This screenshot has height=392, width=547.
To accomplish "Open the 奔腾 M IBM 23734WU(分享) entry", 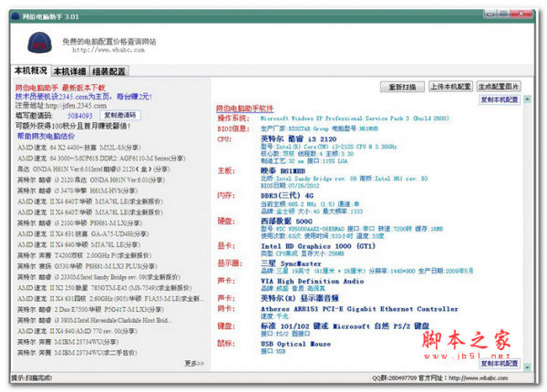I will (68, 342).
